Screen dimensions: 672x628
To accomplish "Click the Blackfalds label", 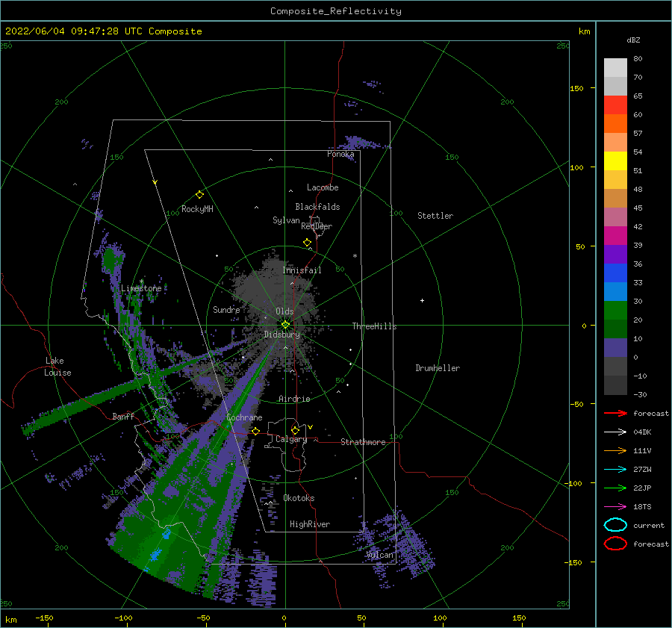I will (x=317, y=207).
